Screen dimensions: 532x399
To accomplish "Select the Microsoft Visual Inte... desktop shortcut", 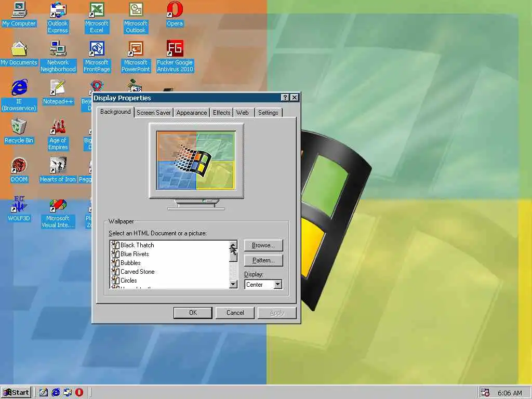I will click(58, 212).
